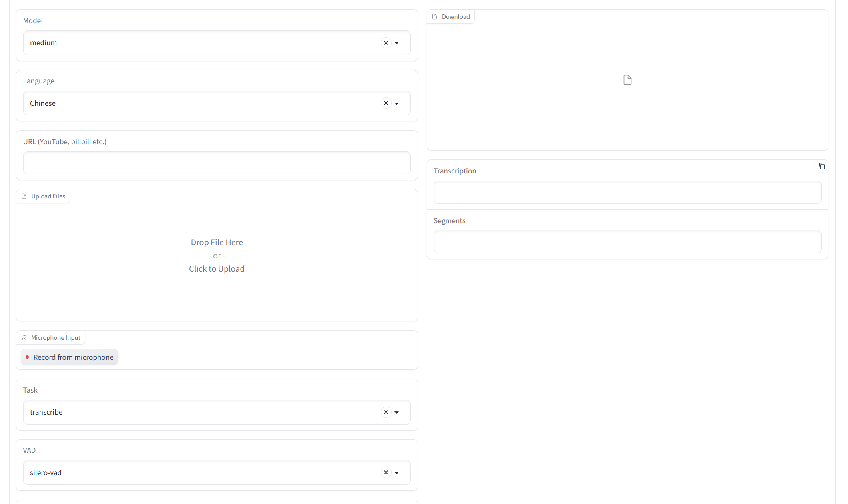Select the Download tab label
Viewport: 848px width, 504px height.
click(455, 17)
